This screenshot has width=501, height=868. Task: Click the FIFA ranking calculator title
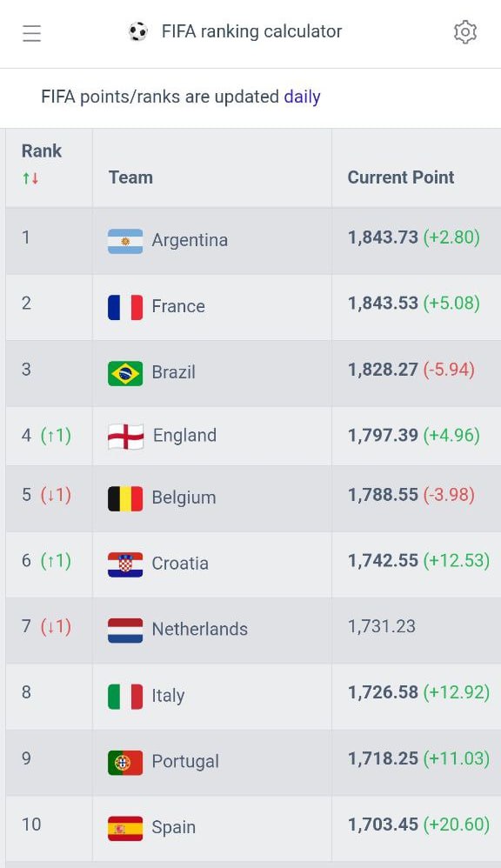[252, 31]
